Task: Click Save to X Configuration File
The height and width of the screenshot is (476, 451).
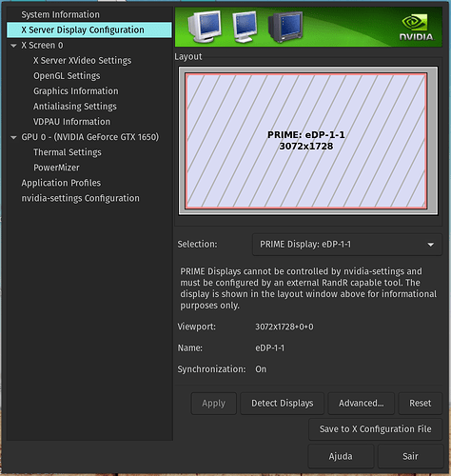Action: coord(375,429)
